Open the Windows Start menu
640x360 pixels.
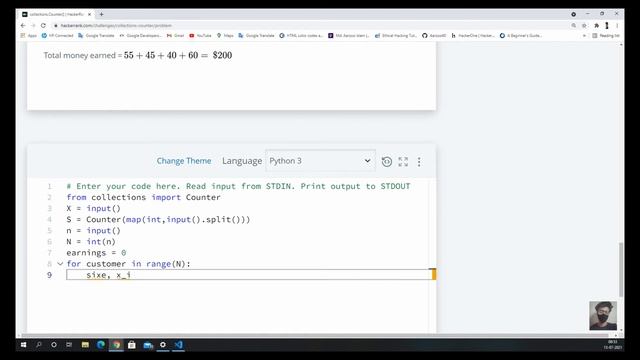[x=23, y=345]
